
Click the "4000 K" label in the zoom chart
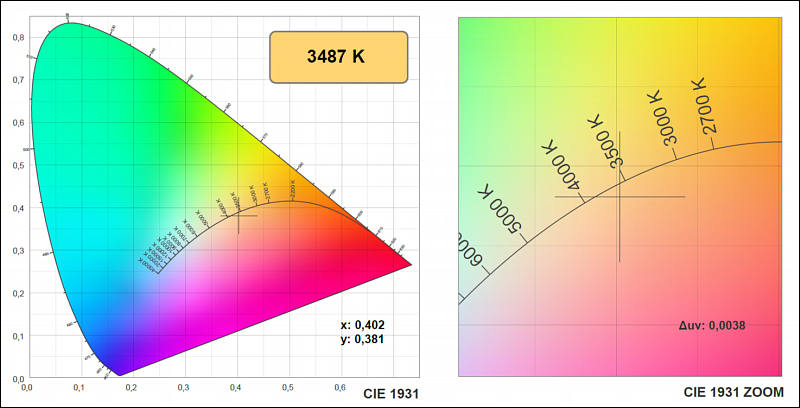pyautogui.click(x=562, y=166)
